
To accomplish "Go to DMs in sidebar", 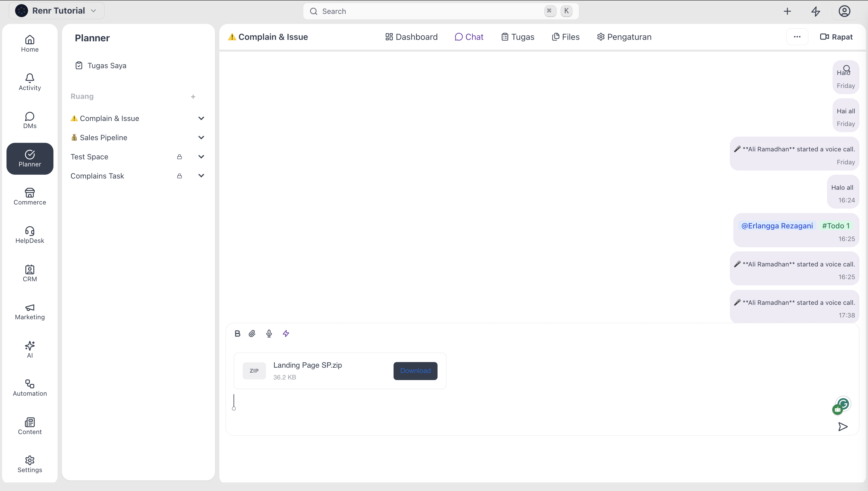I will tap(30, 120).
